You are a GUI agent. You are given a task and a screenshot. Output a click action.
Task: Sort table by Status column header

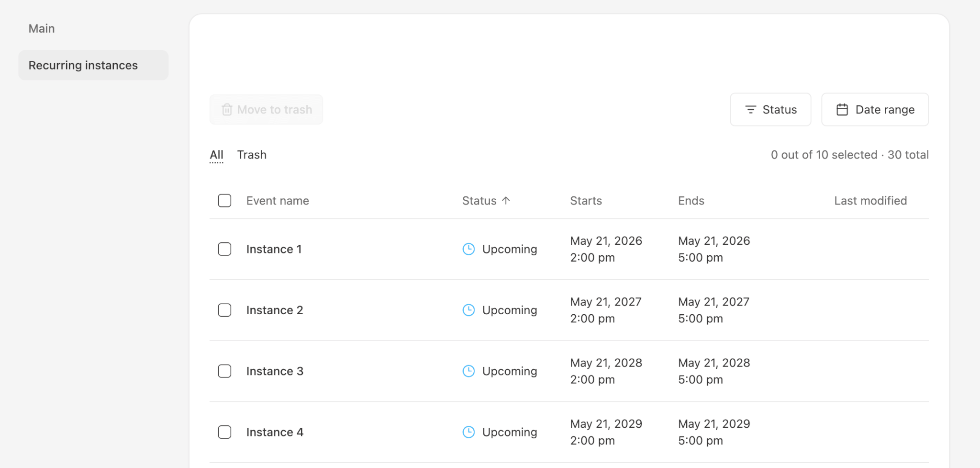click(479, 201)
